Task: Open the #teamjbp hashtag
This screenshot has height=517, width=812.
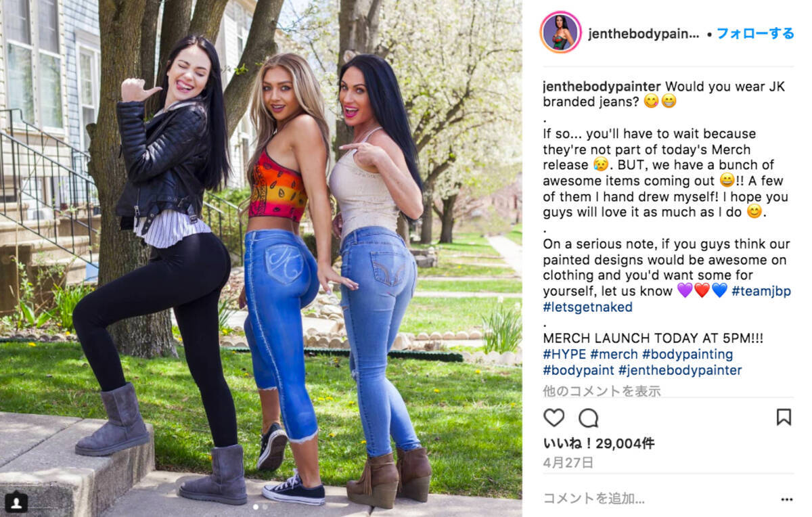Action: tap(761, 291)
